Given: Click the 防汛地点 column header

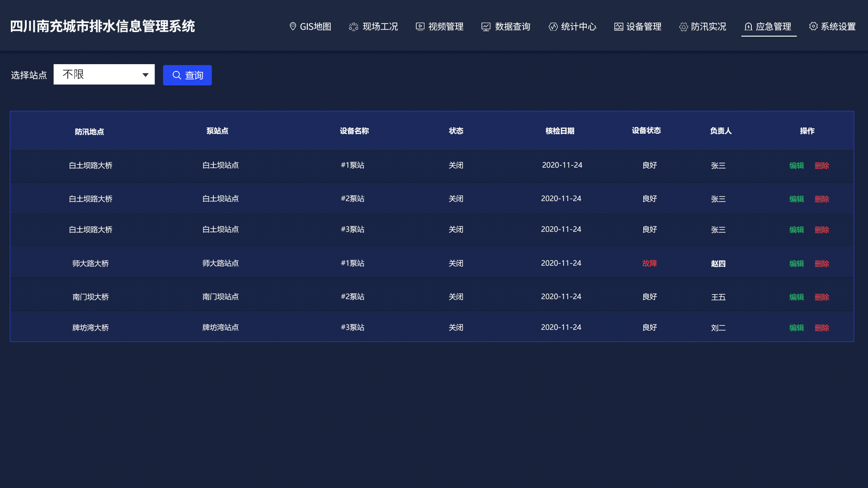Looking at the screenshot, I should [x=90, y=132].
